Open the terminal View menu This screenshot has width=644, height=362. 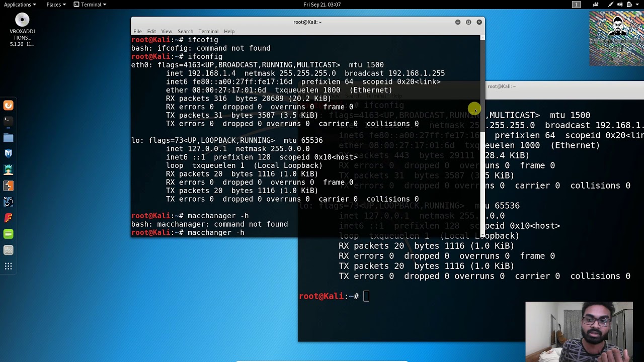point(167,31)
